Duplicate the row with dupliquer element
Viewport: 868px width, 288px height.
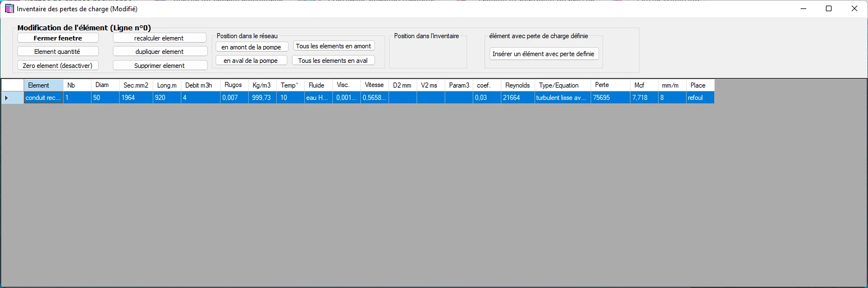coord(160,51)
